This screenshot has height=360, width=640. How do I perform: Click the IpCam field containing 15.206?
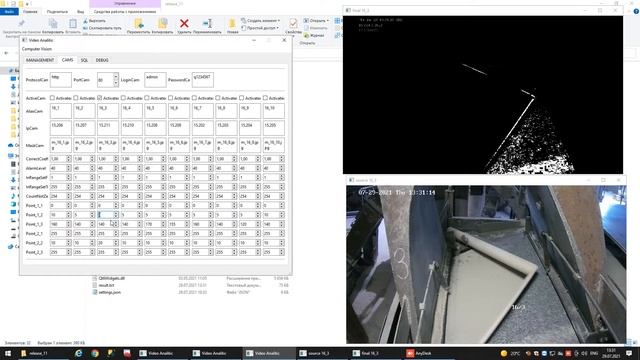click(x=61, y=128)
